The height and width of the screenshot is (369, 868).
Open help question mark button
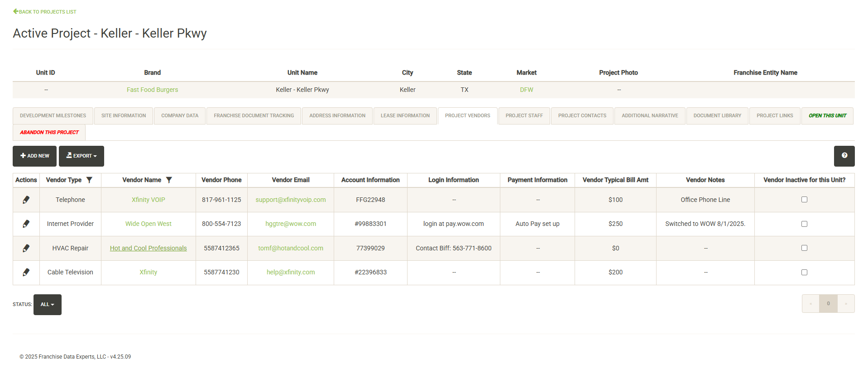coord(844,156)
